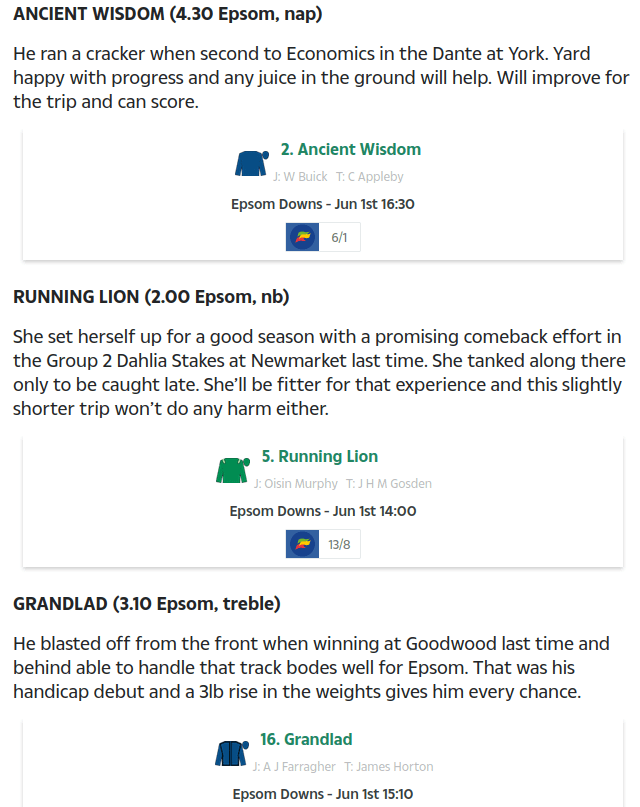This screenshot has width=640, height=807.
Task: Open the Epsom Downs Jun 1st 16:30 race
Action: tap(323, 204)
